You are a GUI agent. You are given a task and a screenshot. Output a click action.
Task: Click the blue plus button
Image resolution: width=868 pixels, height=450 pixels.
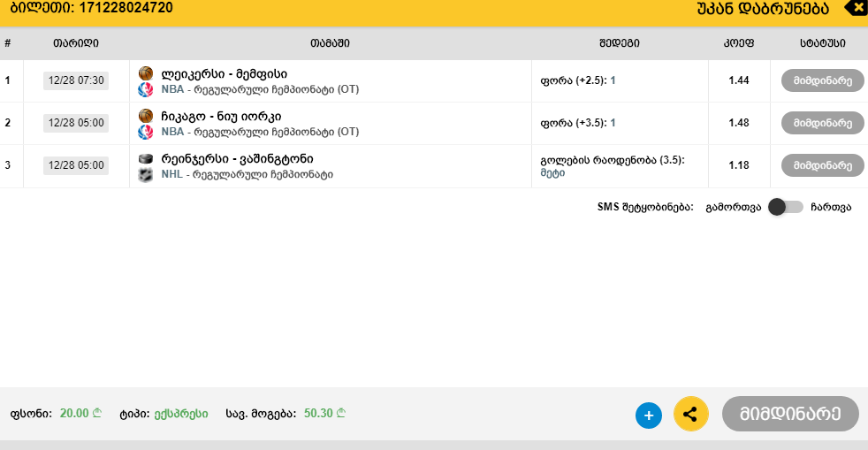click(649, 416)
